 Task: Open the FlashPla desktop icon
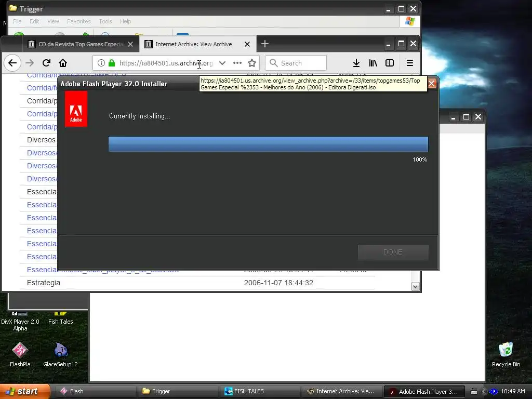tap(20, 354)
